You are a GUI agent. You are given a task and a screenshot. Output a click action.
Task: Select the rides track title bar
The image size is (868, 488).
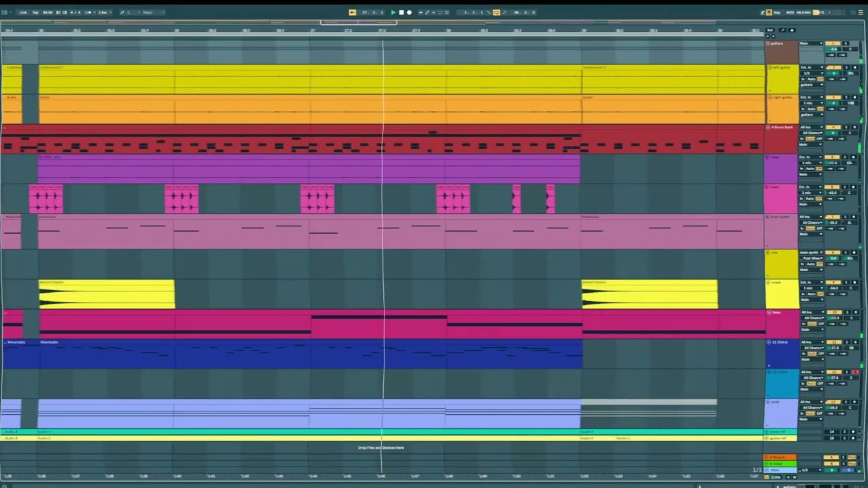coord(781,169)
